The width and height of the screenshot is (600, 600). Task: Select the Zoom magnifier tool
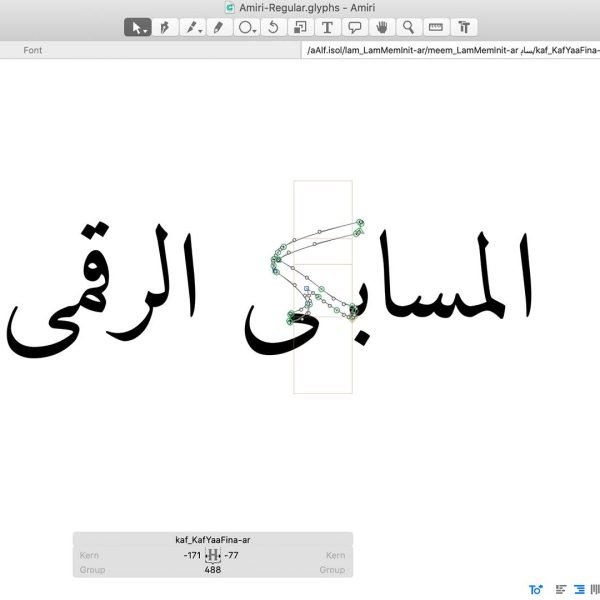pyautogui.click(x=409, y=27)
